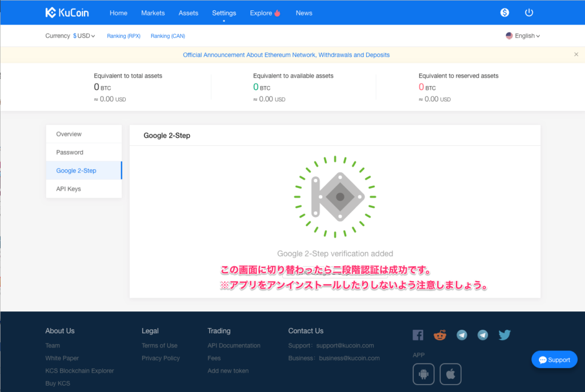The image size is (585, 392).
Task: Click the Google 2-Step panel heading
Action: (167, 135)
